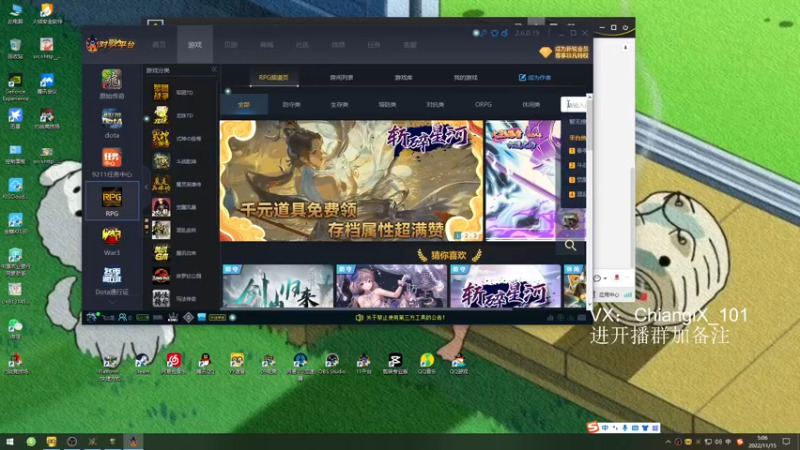The width and height of the screenshot is (800, 450).
Task: Open the 游戏库 sub-tab
Action: (x=403, y=78)
